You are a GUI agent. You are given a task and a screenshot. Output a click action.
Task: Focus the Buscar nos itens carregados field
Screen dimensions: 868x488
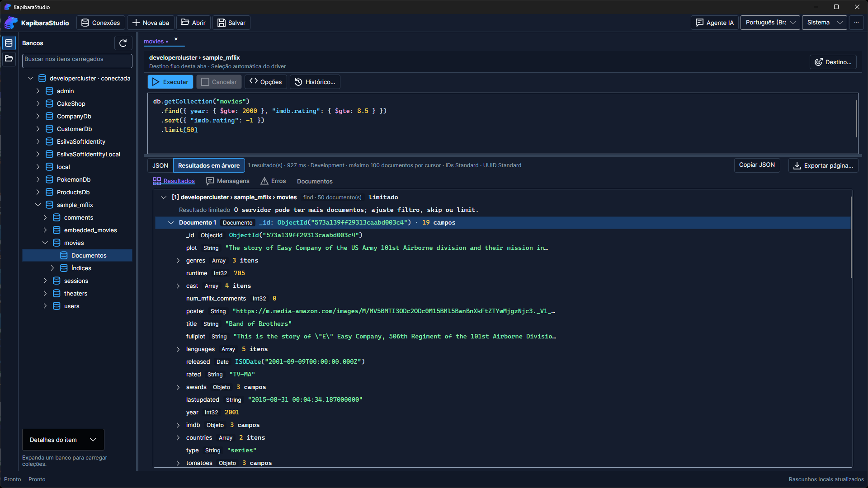77,61
